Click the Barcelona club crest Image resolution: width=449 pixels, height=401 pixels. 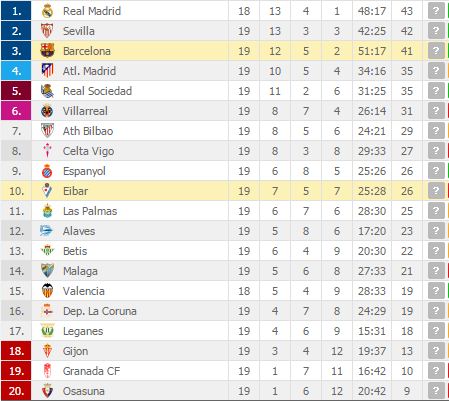click(x=47, y=51)
